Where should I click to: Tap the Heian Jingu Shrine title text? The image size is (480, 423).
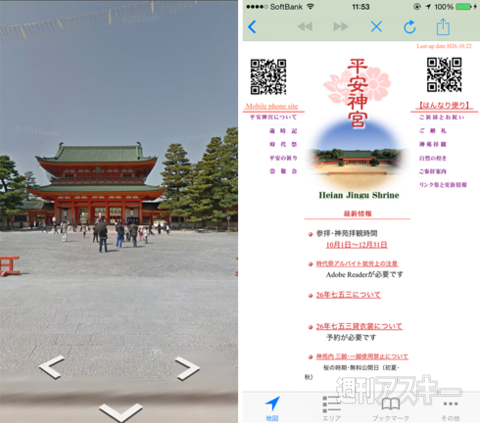(359, 195)
